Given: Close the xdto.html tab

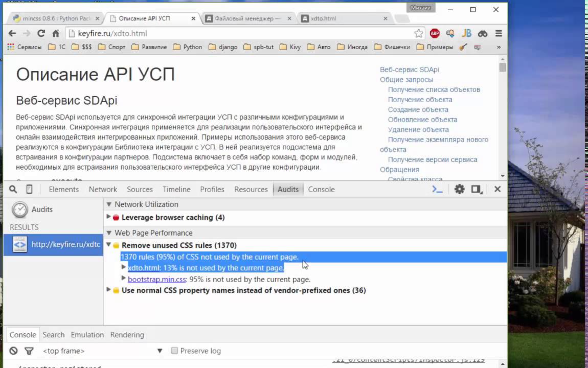Looking at the screenshot, I should (385, 18).
